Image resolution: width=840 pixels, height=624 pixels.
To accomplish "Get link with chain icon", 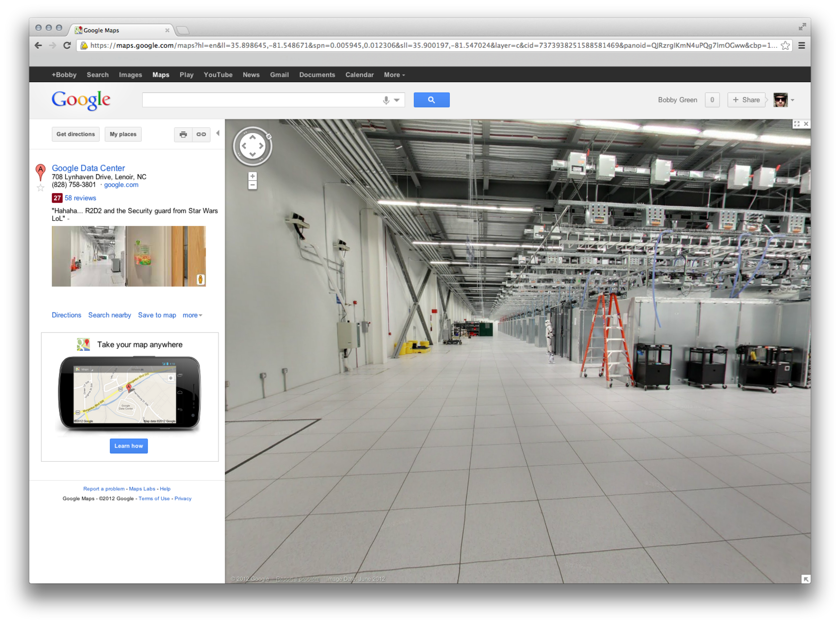I will tap(201, 134).
